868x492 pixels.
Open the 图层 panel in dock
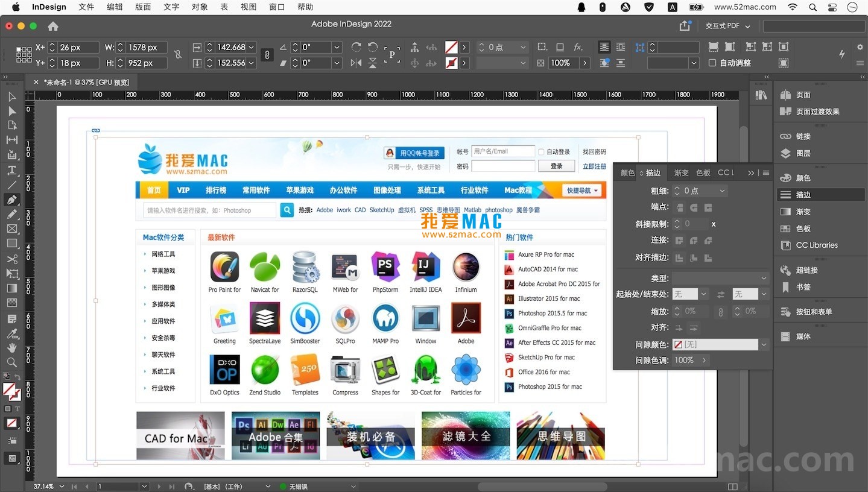[x=803, y=153]
